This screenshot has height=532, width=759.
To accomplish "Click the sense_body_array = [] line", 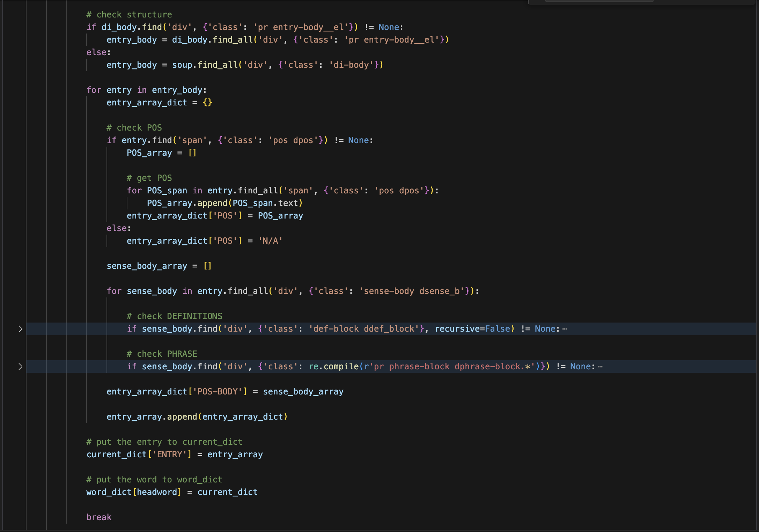I will (x=159, y=266).
